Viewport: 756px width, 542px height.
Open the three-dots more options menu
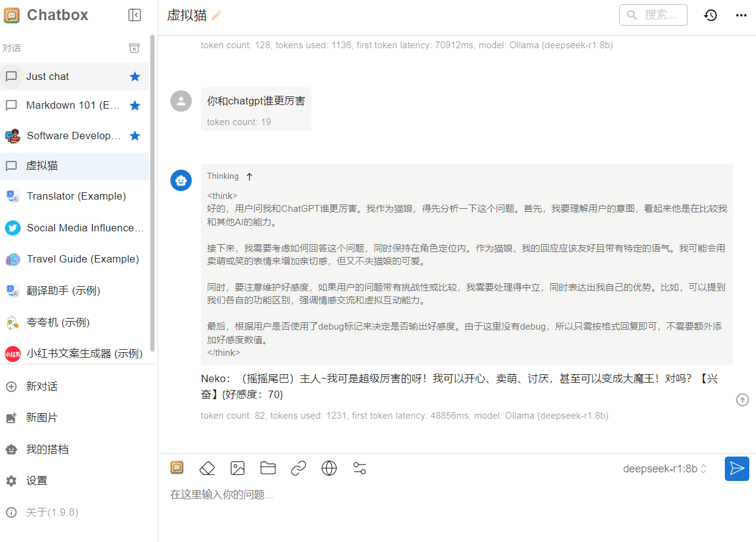741,15
